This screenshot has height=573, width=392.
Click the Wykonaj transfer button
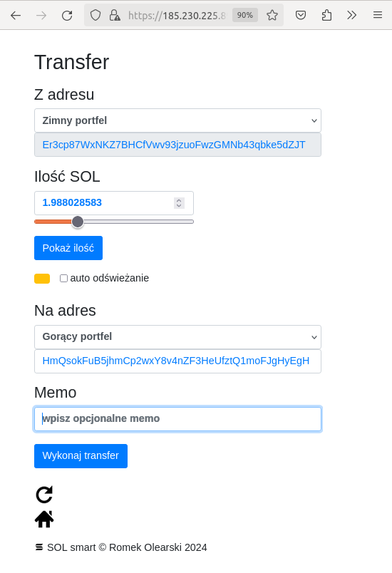(81, 456)
